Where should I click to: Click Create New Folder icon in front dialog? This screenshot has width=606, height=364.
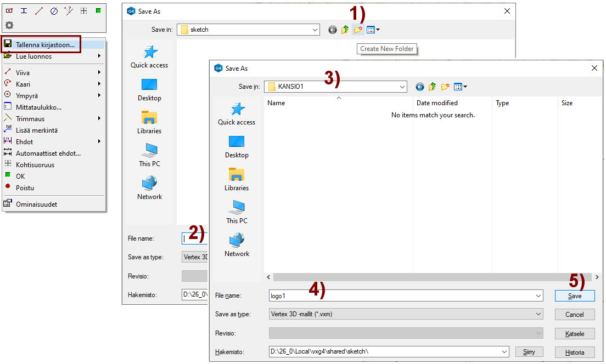(445, 87)
